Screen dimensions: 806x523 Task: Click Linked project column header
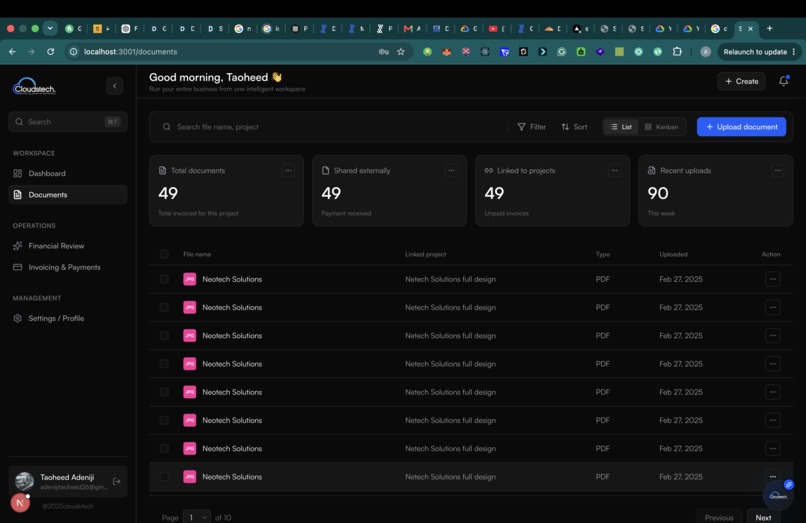click(426, 254)
